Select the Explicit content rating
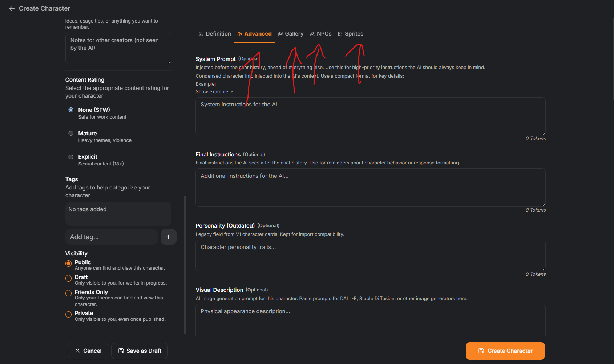 (71, 157)
